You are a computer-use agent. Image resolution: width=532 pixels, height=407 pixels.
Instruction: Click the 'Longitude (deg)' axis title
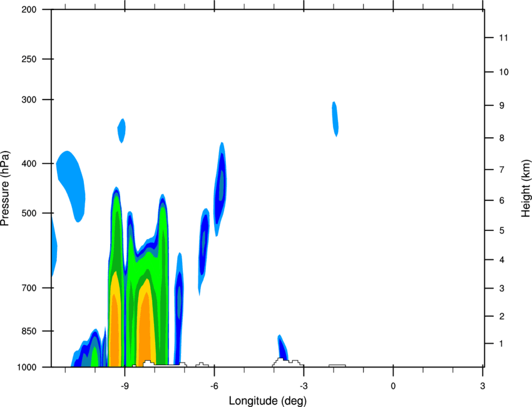[268, 401]
